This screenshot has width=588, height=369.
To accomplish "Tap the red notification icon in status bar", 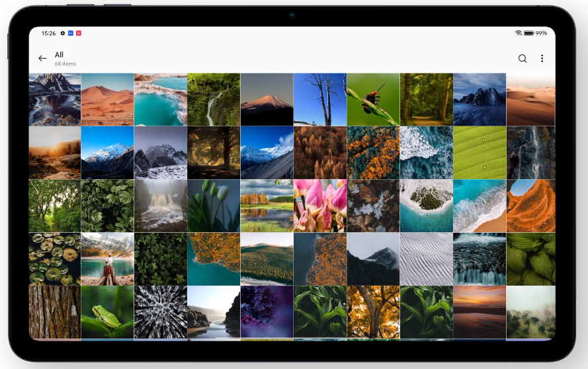I will coord(79,33).
